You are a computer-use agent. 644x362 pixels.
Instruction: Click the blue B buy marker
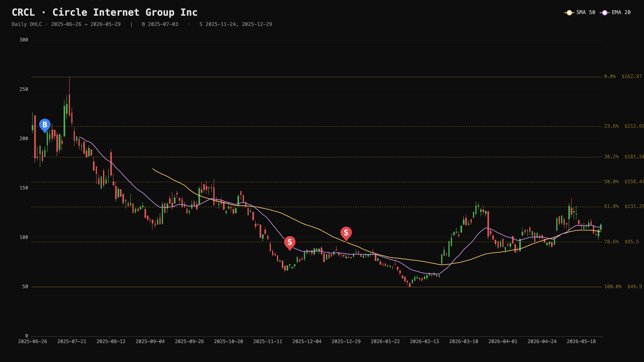(x=45, y=125)
